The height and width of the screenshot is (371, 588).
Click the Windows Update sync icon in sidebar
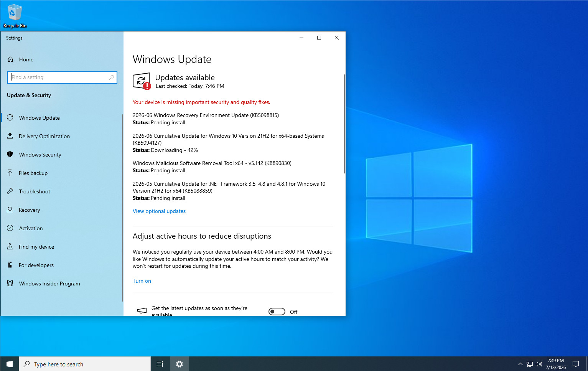tap(10, 118)
